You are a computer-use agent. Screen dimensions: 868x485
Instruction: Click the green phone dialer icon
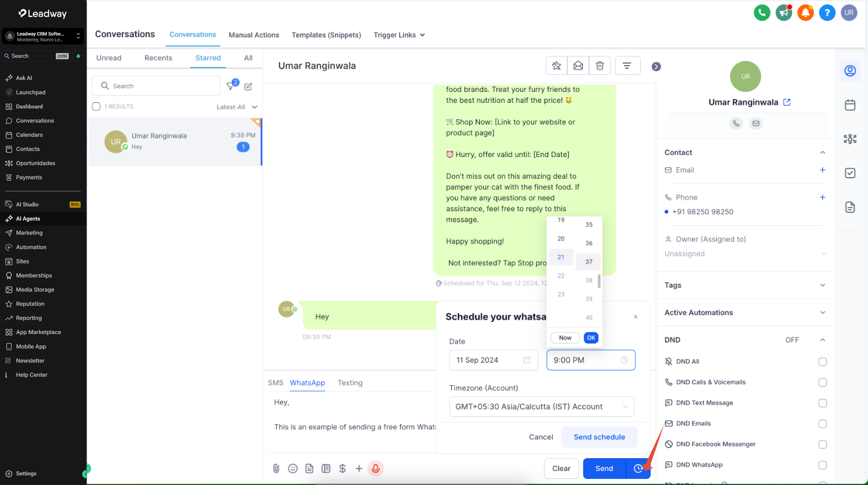761,12
